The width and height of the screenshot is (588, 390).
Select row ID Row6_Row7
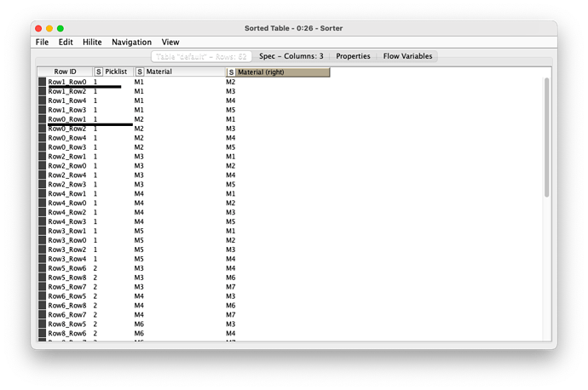point(67,315)
